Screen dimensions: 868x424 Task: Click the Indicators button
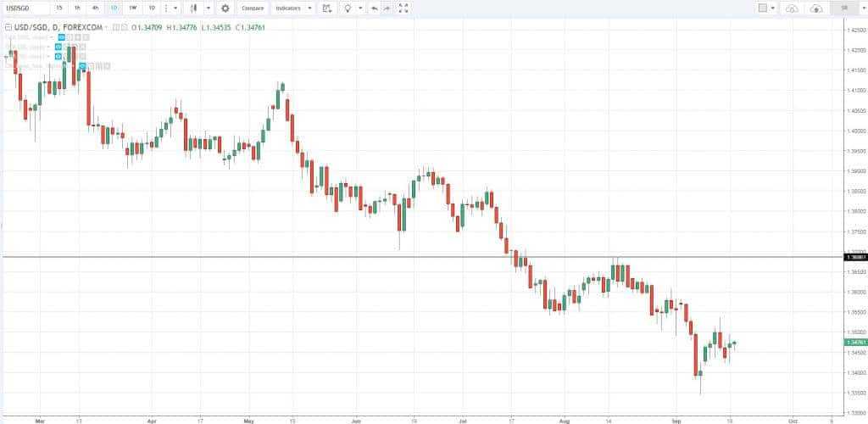coord(287,8)
